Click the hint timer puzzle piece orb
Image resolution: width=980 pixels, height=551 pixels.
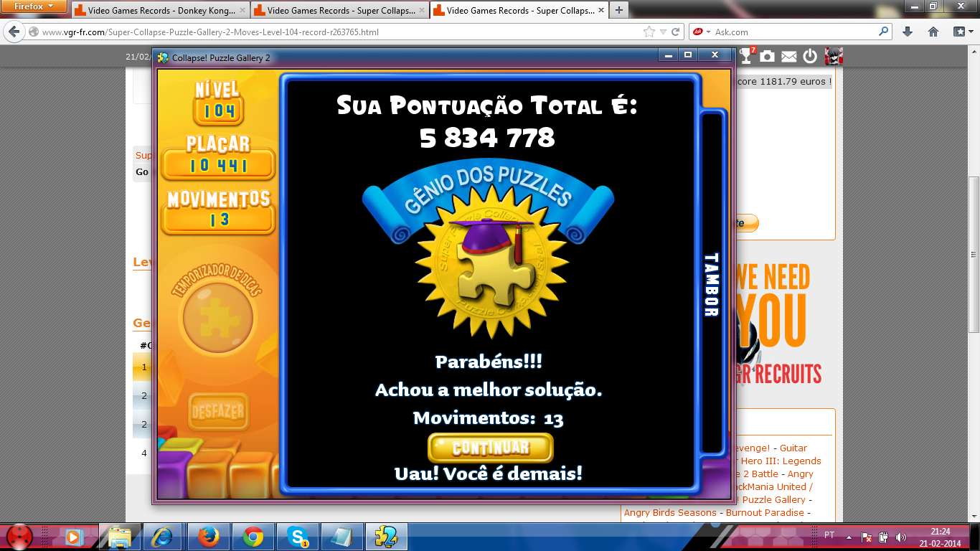(x=217, y=316)
